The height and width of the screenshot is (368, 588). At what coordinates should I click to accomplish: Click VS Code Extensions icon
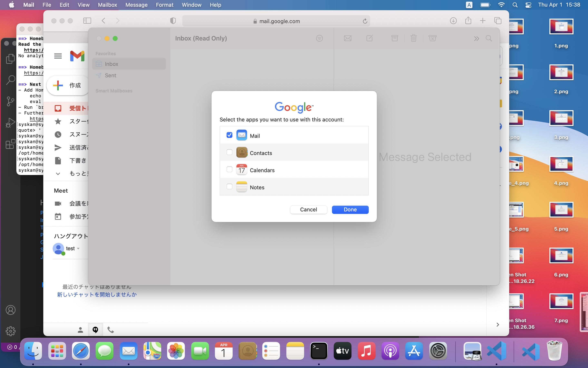coord(10,144)
